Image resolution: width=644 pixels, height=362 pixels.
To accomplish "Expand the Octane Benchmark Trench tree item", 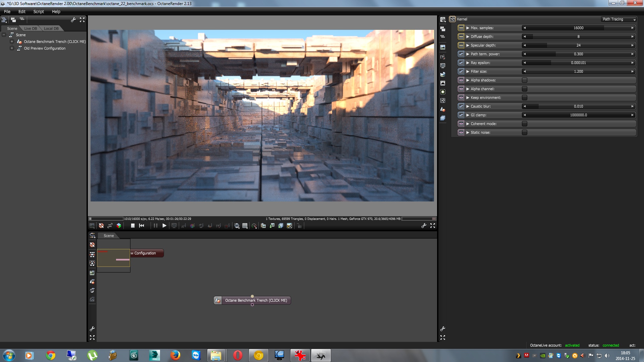I will pyautogui.click(x=12, y=42).
